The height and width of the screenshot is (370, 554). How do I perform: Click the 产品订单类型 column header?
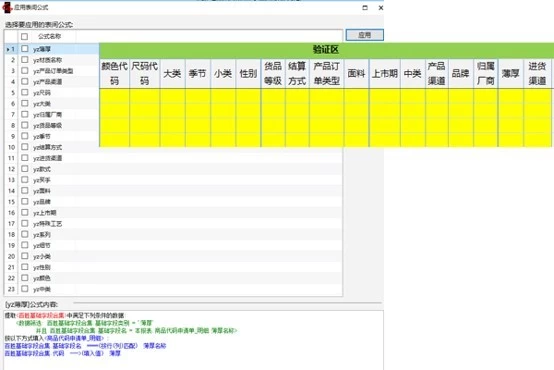[x=326, y=74]
